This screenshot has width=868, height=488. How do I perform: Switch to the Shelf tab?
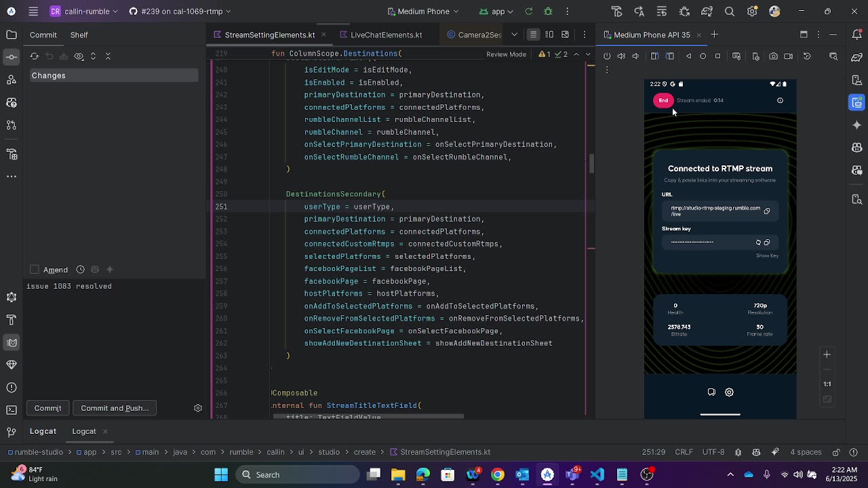tap(79, 35)
